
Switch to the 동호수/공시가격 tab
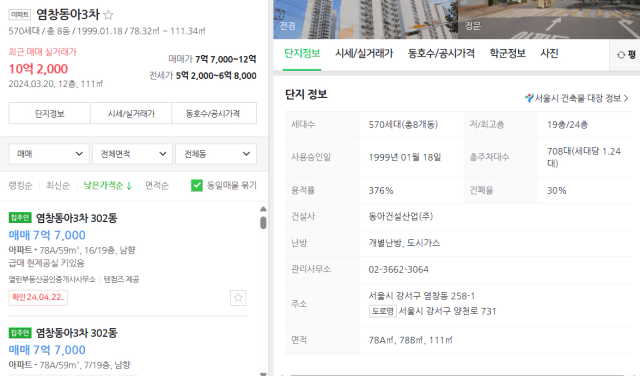coord(441,53)
